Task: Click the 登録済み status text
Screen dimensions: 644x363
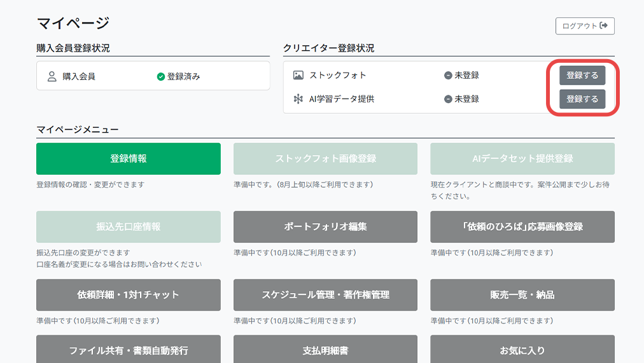Action: point(183,77)
